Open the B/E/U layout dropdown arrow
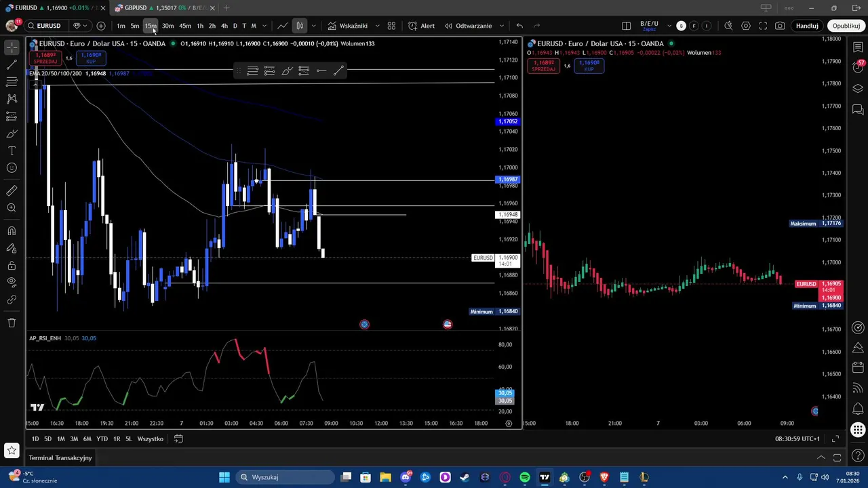 (x=669, y=26)
